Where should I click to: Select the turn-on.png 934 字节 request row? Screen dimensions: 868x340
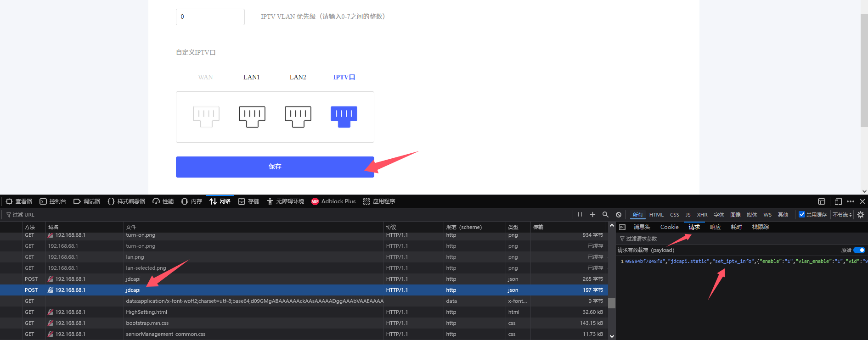[x=304, y=235]
